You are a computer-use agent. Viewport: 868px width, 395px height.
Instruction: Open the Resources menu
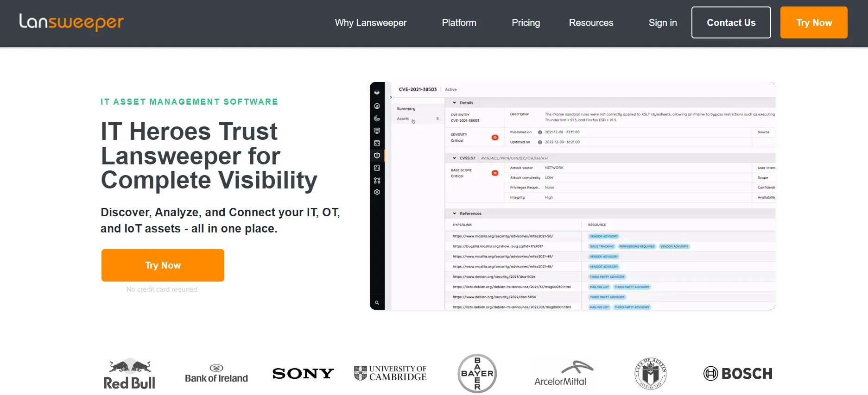pyautogui.click(x=591, y=23)
